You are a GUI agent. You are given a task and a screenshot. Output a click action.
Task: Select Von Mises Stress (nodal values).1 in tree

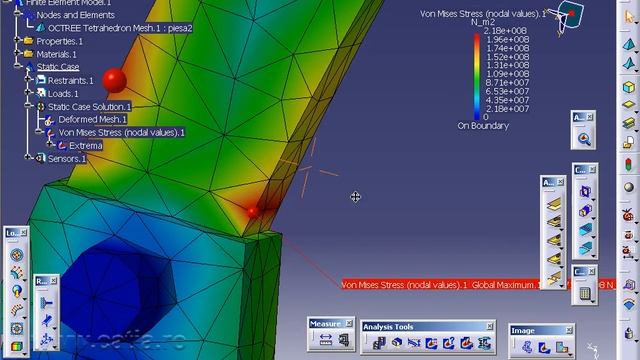click(121, 133)
